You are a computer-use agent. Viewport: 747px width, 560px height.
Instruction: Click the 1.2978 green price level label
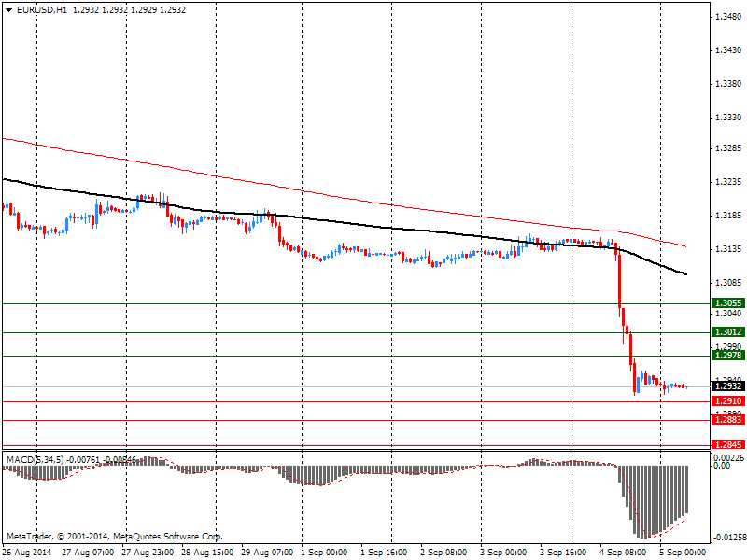[728, 356]
